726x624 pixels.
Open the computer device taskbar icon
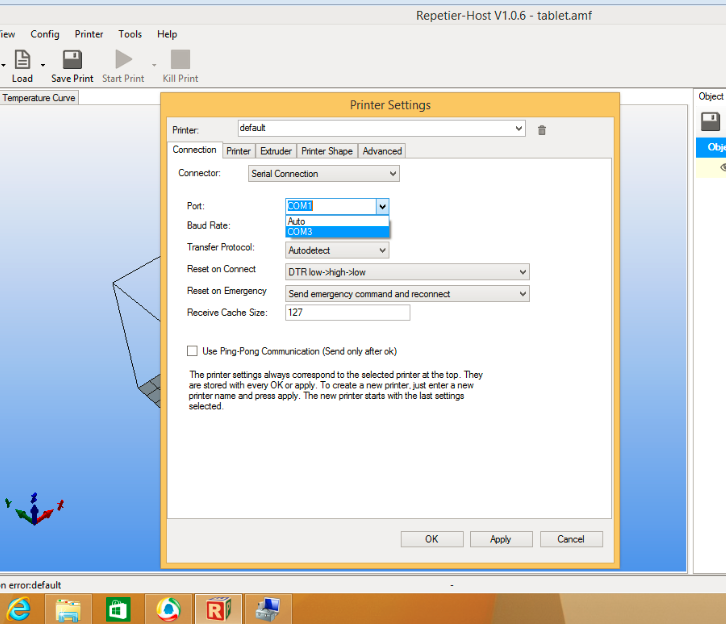[268, 609]
